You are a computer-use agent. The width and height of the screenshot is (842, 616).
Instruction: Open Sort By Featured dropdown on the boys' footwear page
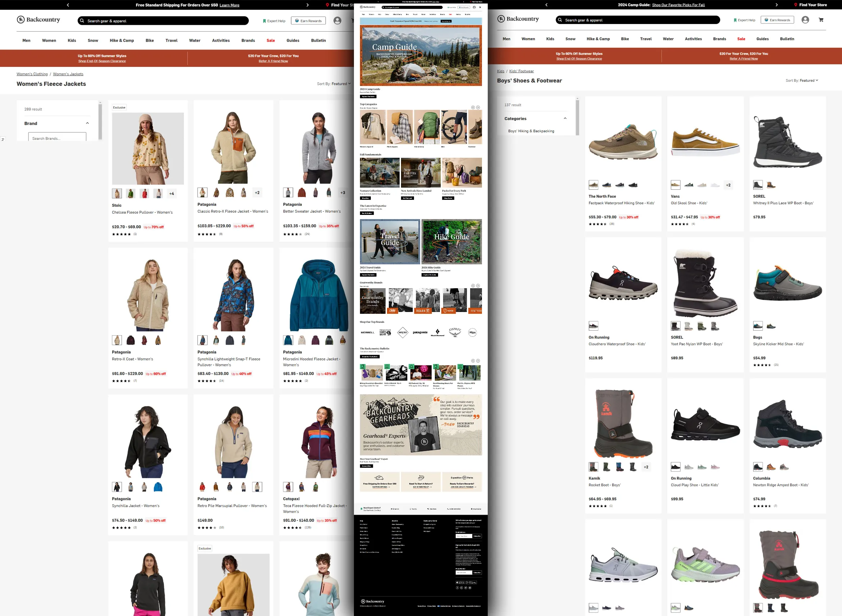(802, 81)
